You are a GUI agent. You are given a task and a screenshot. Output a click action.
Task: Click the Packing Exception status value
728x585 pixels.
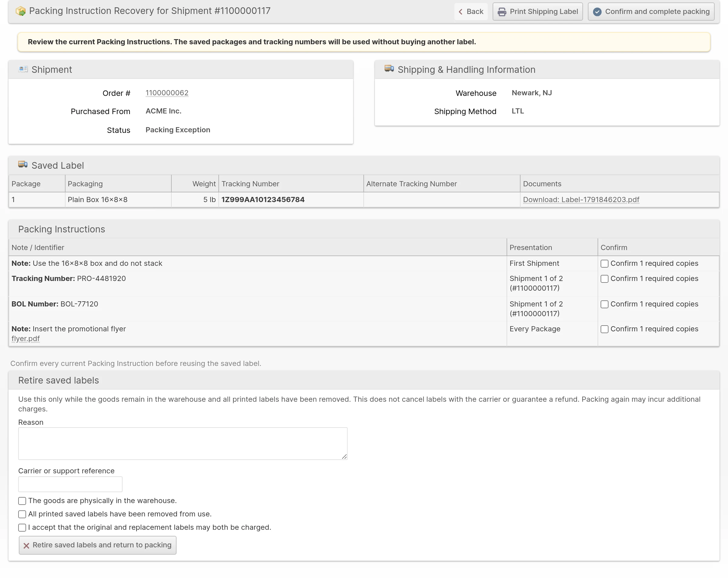(x=178, y=130)
